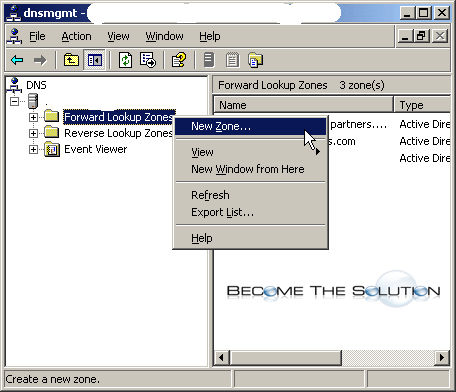Click the MMC system icon beside File menu
Image resolution: width=456 pixels, height=392 pixels.
tap(14, 36)
